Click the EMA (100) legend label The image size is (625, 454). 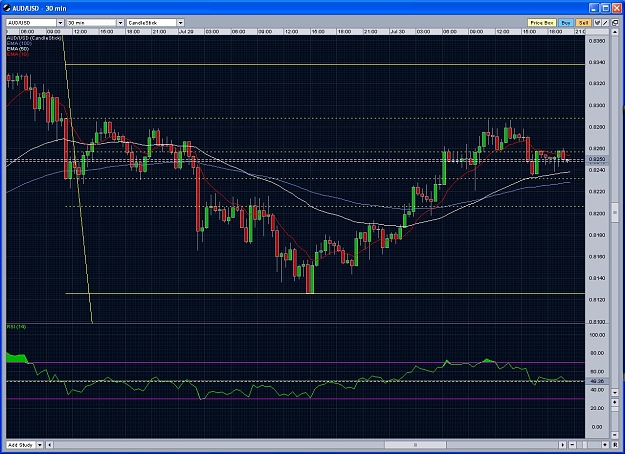(19, 43)
